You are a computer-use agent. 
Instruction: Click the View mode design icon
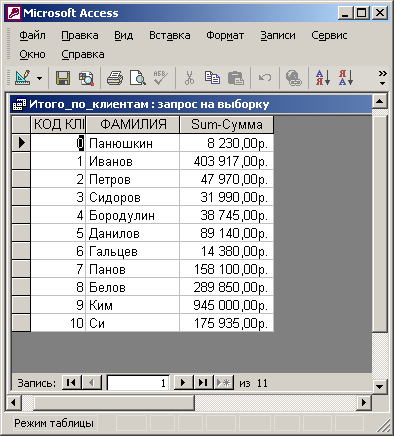(23, 78)
